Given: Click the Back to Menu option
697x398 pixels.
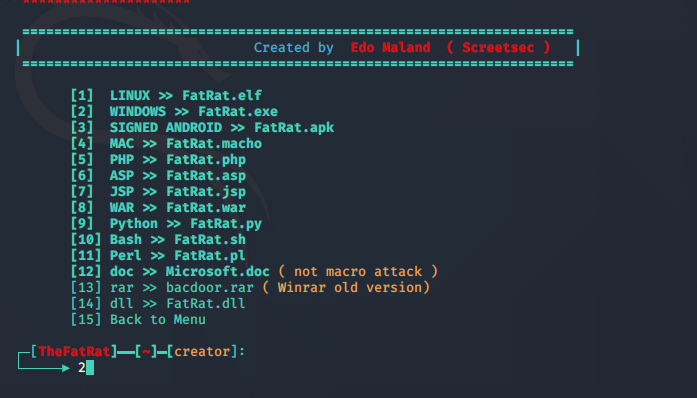Looking at the screenshot, I should (x=138, y=320).
